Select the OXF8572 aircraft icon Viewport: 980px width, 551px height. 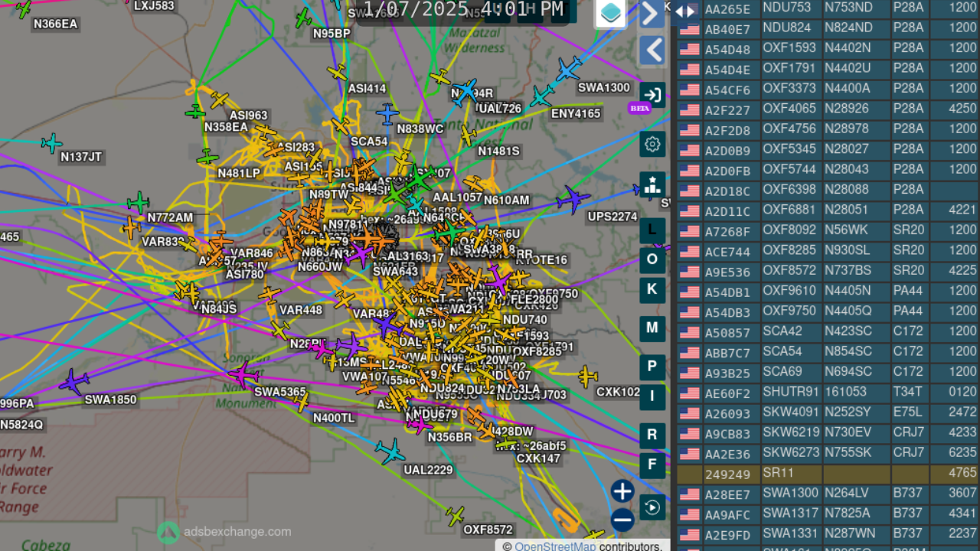coord(456,516)
